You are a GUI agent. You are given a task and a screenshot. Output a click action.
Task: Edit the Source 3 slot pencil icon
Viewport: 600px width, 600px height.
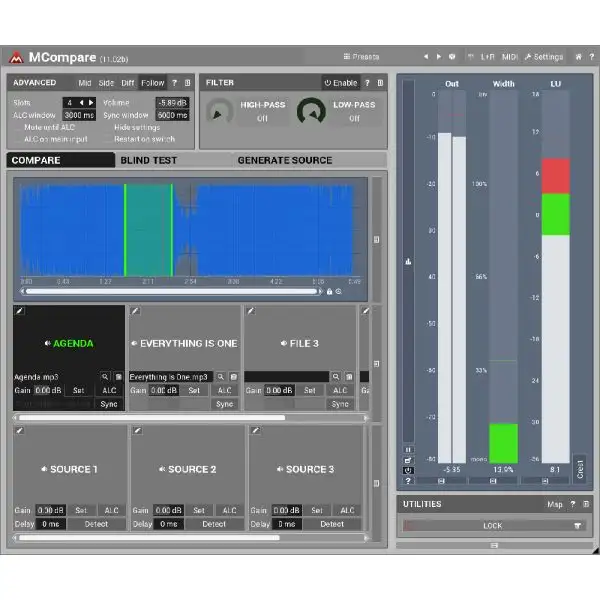[x=255, y=430]
